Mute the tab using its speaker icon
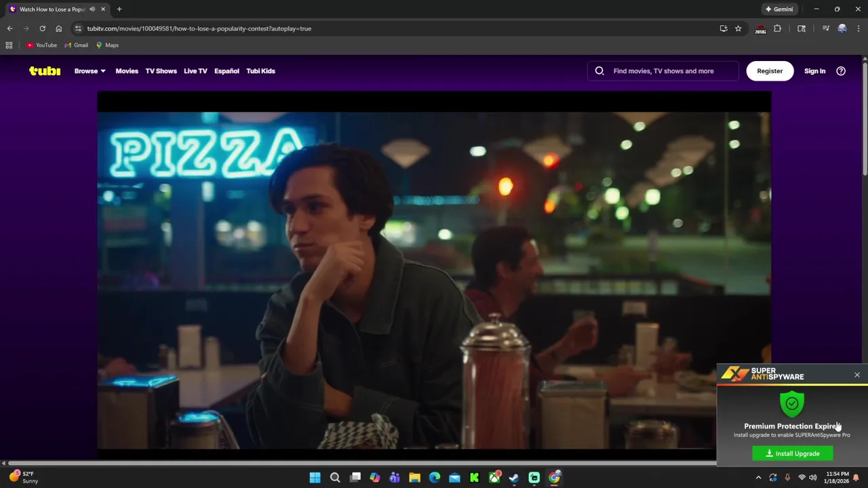This screenshot has height=488, width=868. (x=92, y=9)
